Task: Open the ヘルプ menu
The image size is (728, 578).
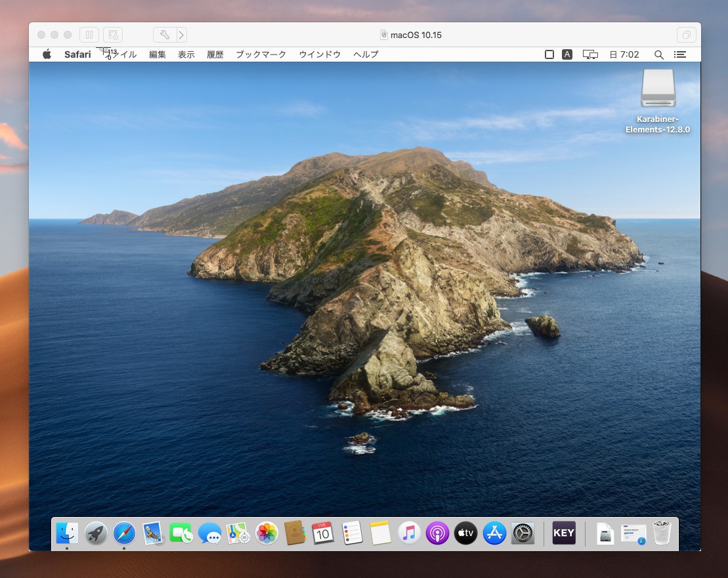Action: point(366,54)
